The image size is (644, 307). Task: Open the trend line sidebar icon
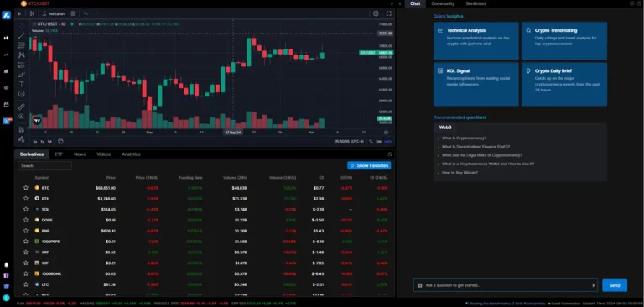[6, 55]
